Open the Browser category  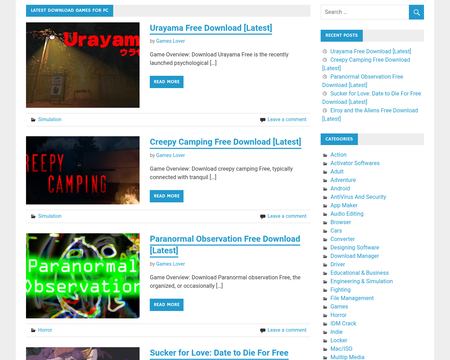click(x=340, y=222)
